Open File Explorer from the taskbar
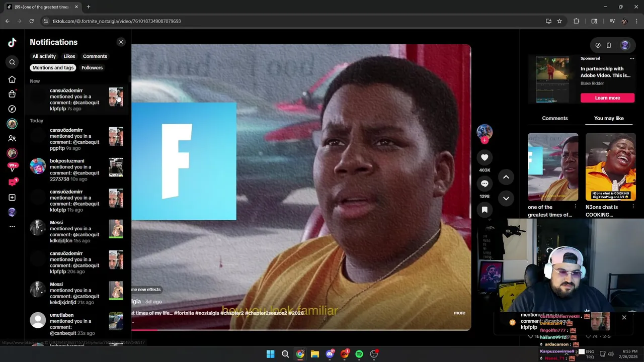The width and height of the screenshot is (644, 362). pyautogui.click(x=315, y=354)
